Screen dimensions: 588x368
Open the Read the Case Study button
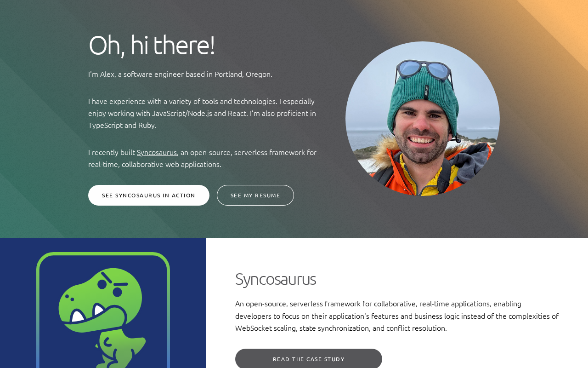(309, 358)
